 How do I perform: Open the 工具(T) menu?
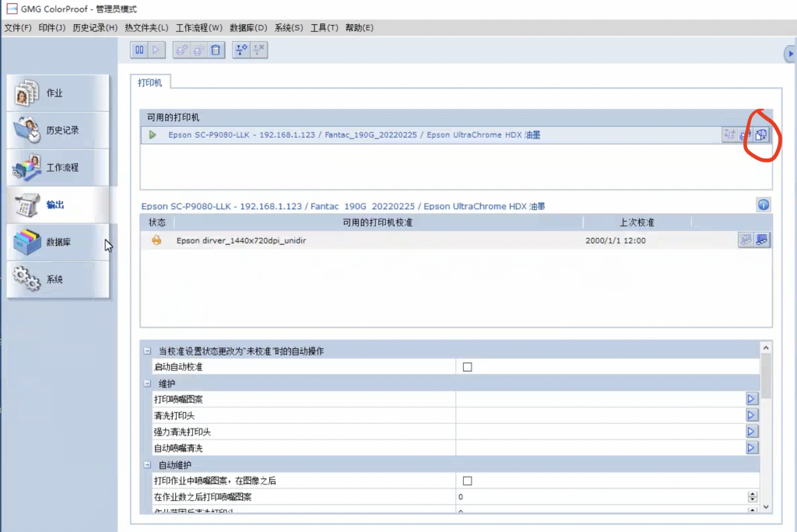(325, 28)
